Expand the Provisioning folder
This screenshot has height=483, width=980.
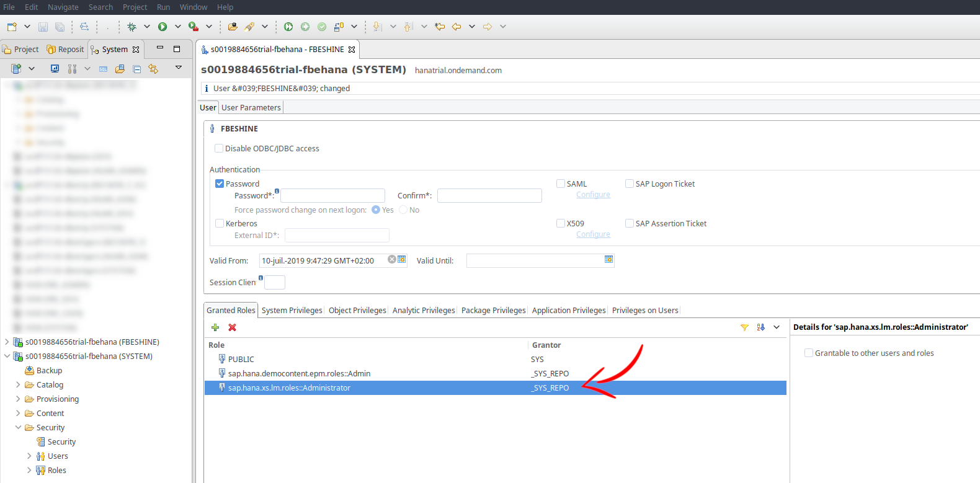[x=18, y=399]
